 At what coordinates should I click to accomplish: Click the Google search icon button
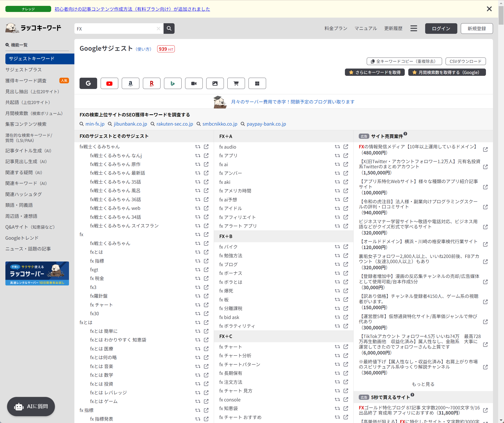pyautogui.click(x=88, y=84)
